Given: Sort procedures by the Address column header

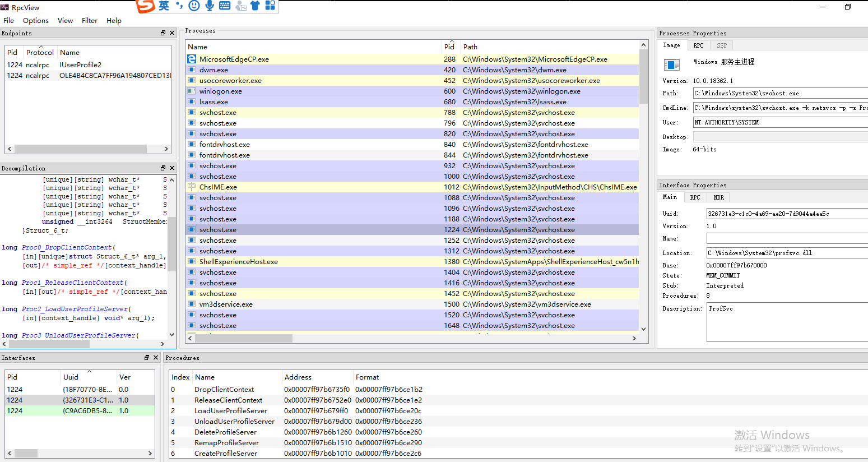Looking at the screenshot, I should [x=317, y=377].
